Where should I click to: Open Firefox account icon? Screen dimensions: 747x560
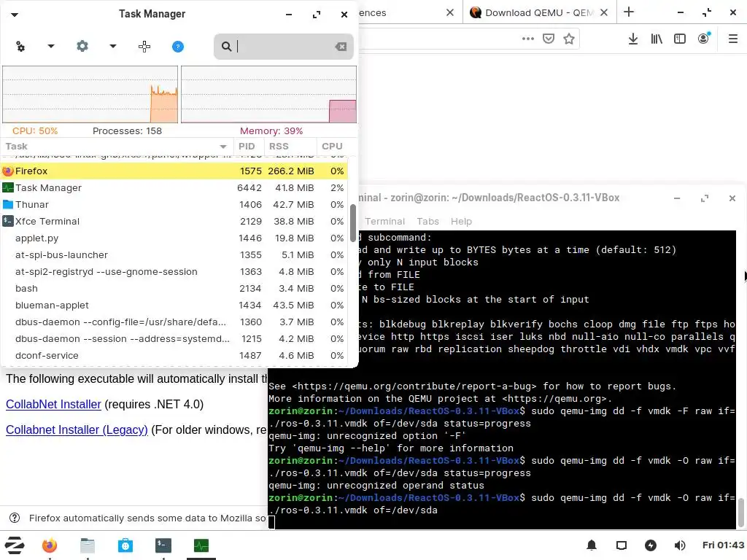point(704,38)
